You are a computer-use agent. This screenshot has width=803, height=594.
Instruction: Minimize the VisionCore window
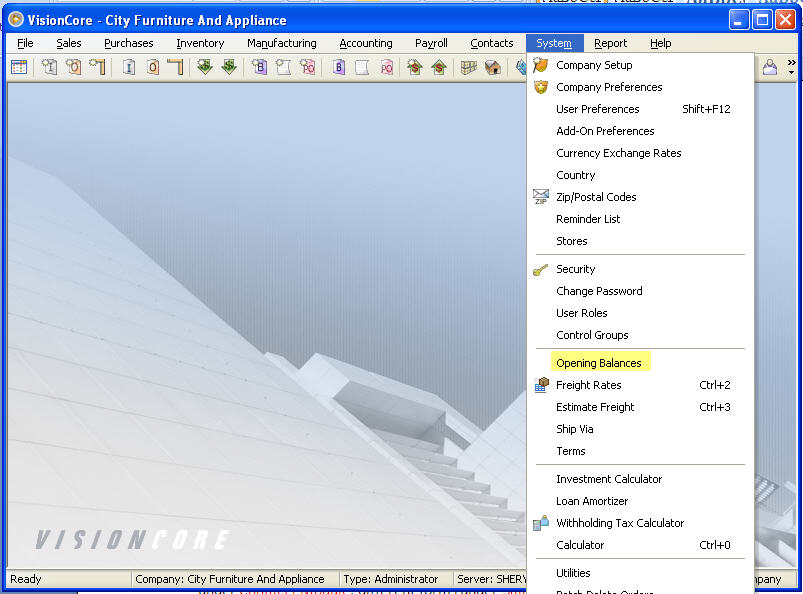(x=738, y=20)
